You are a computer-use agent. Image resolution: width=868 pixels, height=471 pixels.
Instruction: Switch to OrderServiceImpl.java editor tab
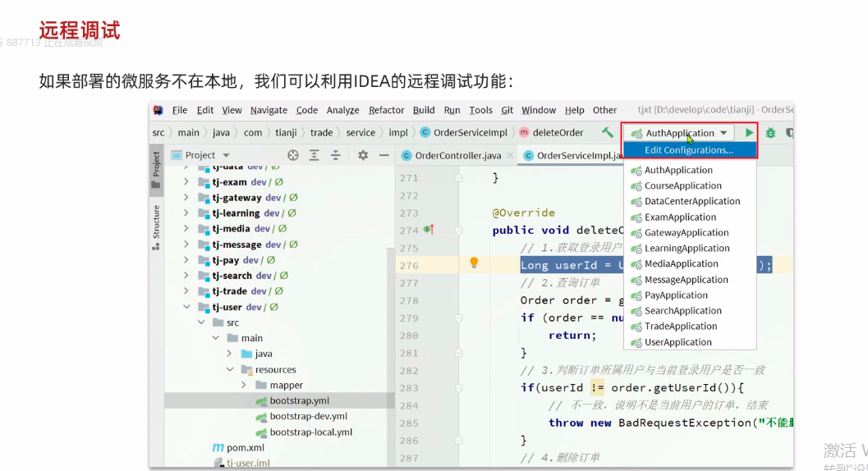click(x=572, y=156)
